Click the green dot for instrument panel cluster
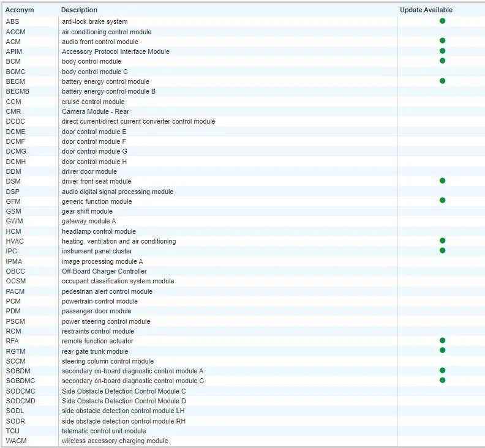The width and height of the screenshot is (485, 448). (442, 250)
